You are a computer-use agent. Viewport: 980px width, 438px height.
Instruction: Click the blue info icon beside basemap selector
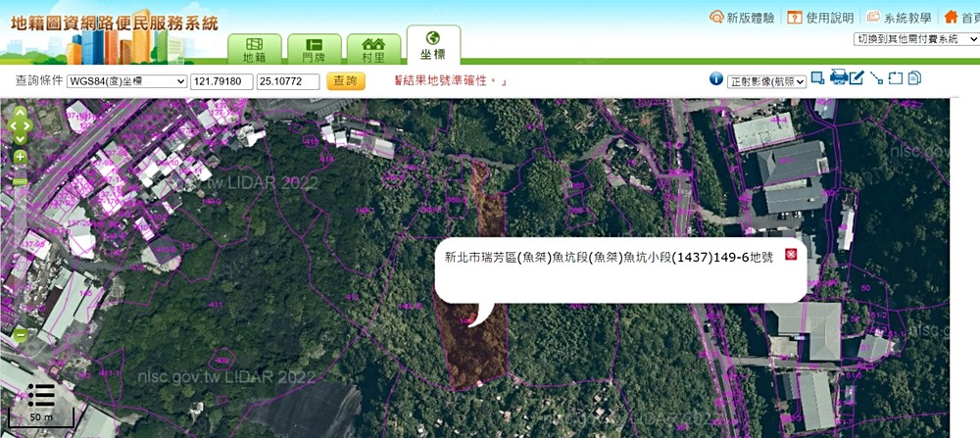click(x=716, y=80)
